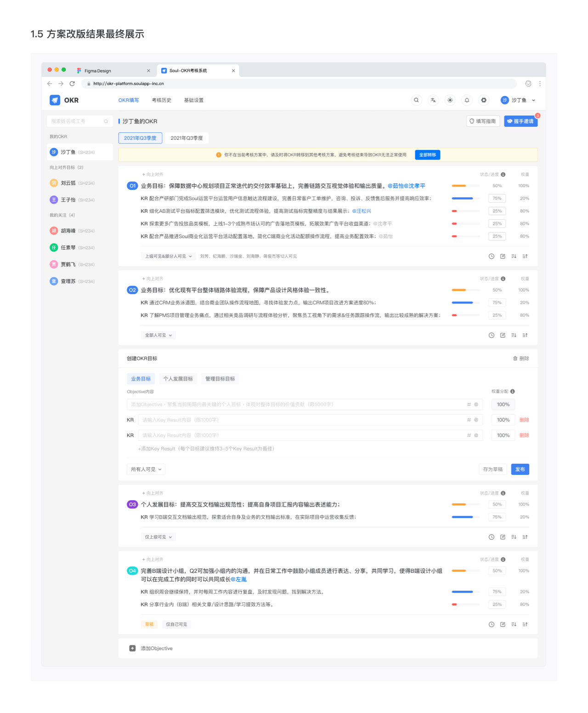
Task: Open the 所有人可见 dropdown in create form
Action: pyautogui.click(x=146, y=469)
